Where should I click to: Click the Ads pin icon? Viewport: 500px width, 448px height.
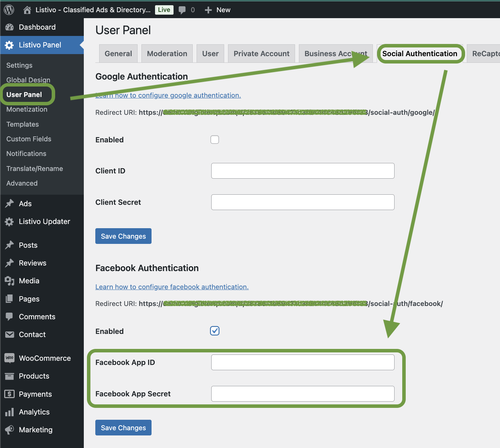tap(9, 204)
